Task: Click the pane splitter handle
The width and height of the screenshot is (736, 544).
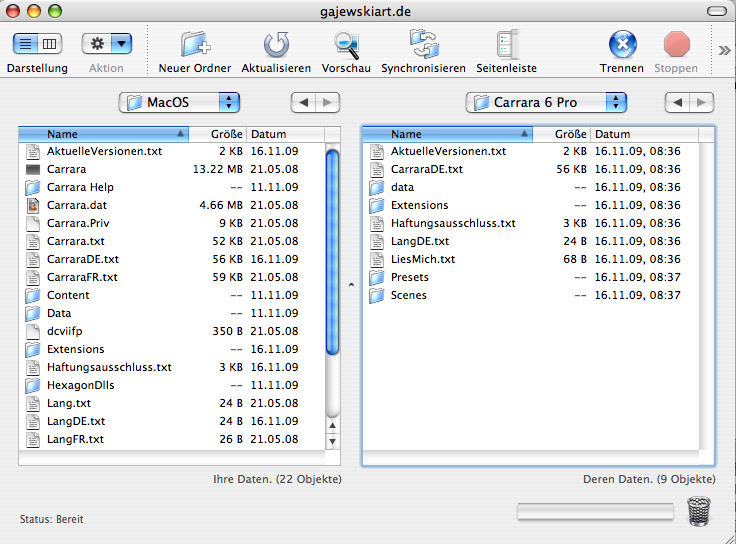Action: [351, 284]
